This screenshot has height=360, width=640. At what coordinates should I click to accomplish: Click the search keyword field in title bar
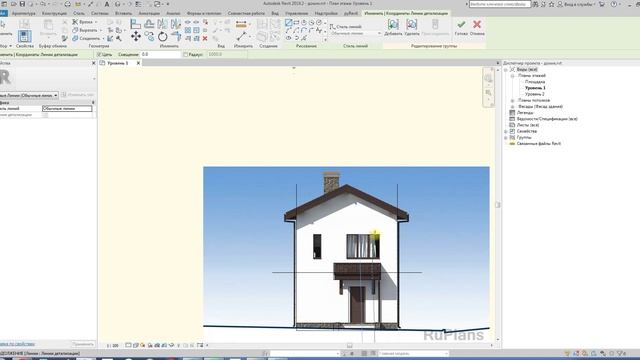[500, 4]
